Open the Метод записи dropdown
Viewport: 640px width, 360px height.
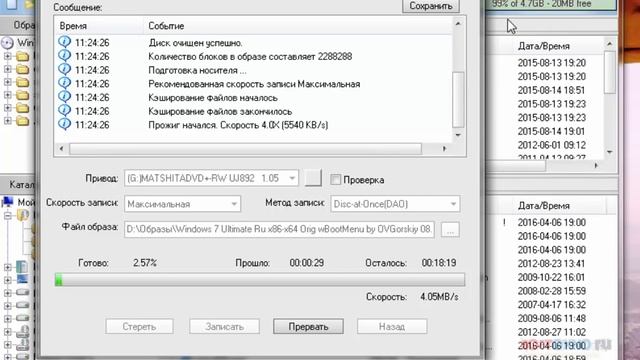[395, 204]
